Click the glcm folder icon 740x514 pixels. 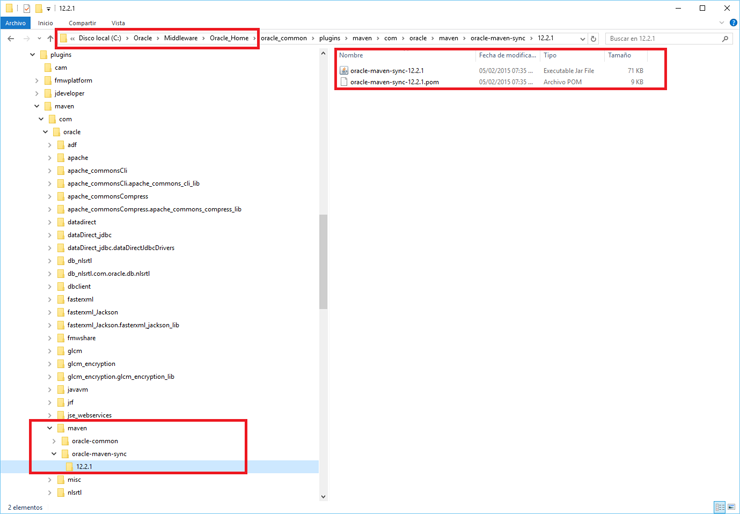[x=60, y=351]
